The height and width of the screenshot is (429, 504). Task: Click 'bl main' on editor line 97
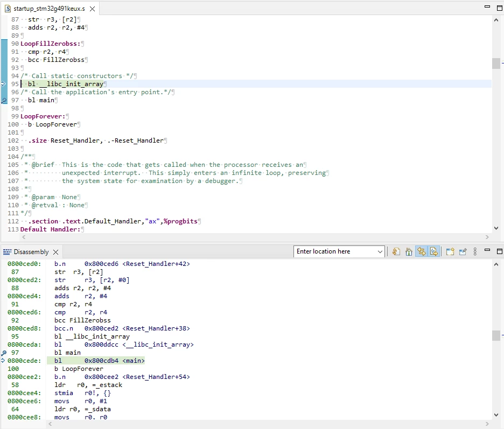pyautogui.click(x=41, y=100)
